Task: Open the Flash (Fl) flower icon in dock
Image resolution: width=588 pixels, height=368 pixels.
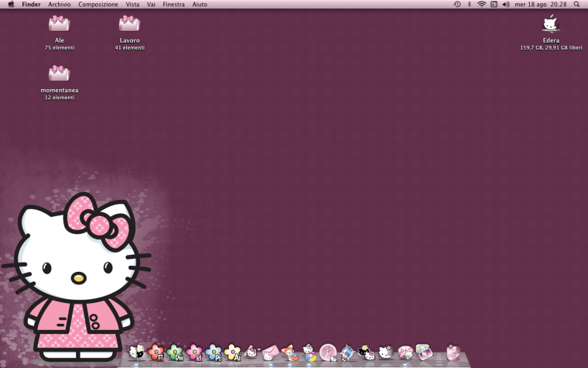Action: click(x=156, y=353)
